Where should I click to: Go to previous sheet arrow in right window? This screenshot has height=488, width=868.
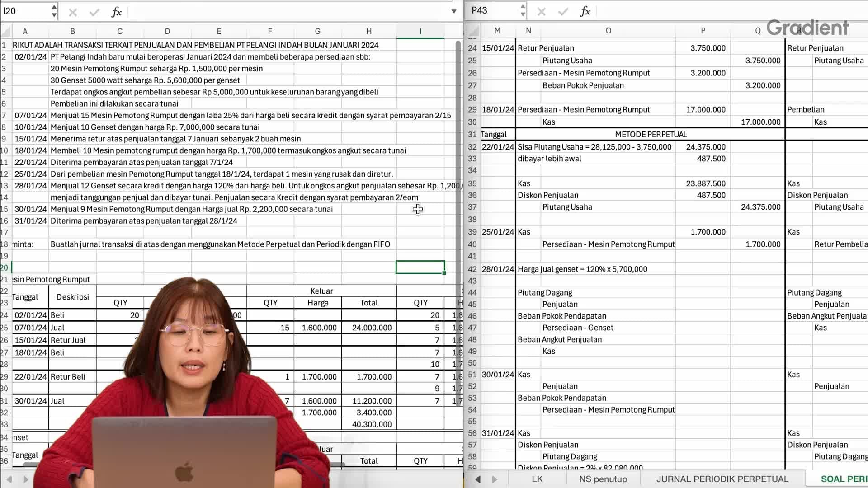478,479
